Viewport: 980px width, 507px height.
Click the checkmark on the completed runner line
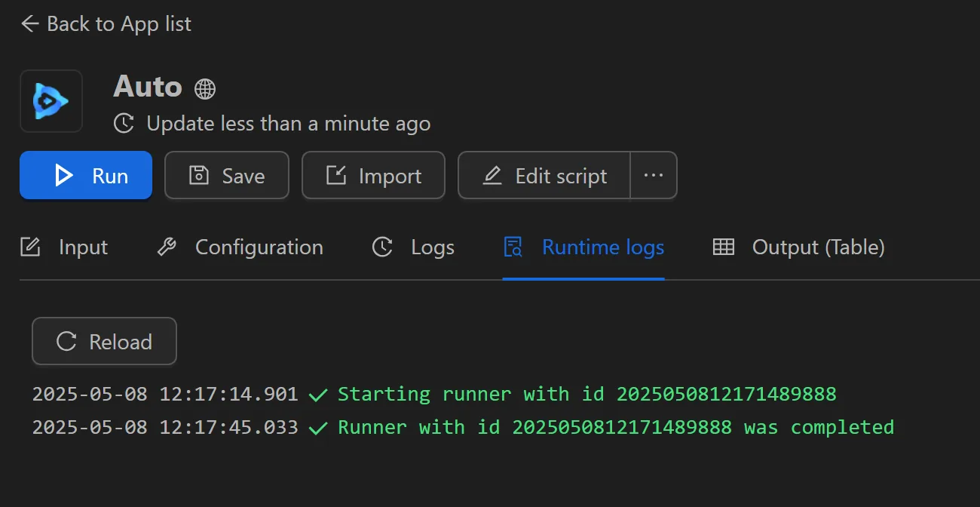318,428
